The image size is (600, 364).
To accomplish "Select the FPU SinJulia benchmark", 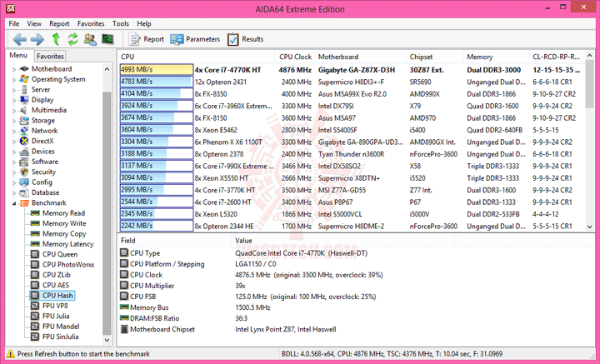I will 61,337.
